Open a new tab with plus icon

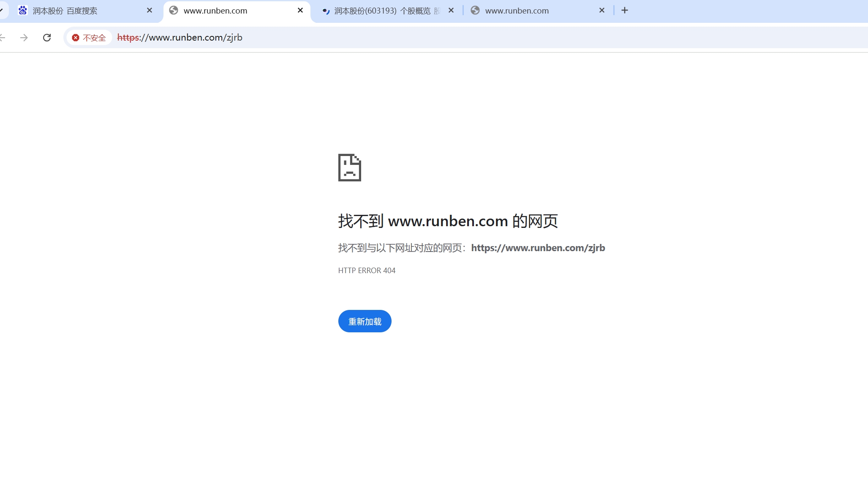625,11
